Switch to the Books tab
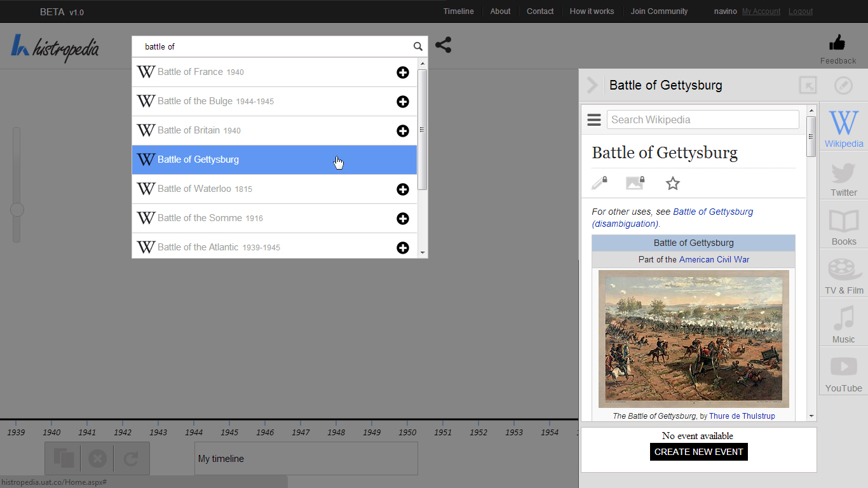 tap(843, 226)
